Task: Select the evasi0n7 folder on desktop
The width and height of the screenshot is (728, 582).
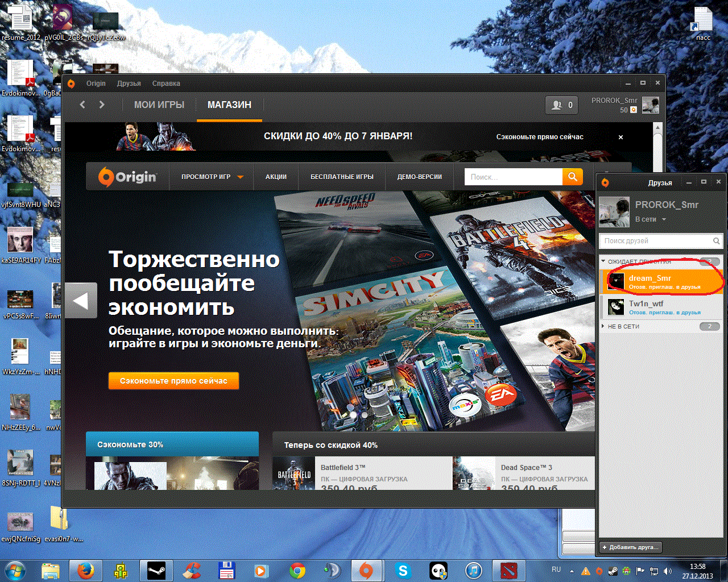Action: pyautogui.click(x=63, y=523)
